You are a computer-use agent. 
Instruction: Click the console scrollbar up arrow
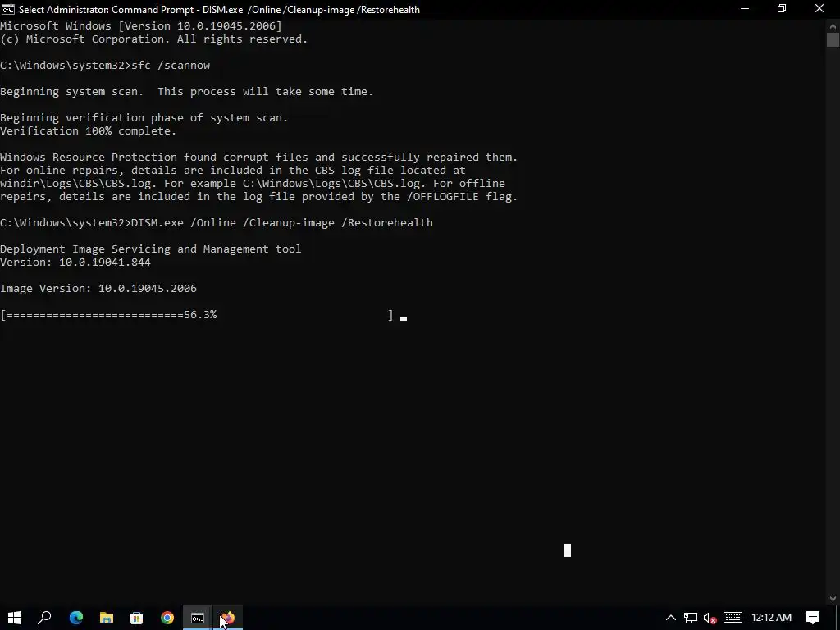click(x=833, y=25)
